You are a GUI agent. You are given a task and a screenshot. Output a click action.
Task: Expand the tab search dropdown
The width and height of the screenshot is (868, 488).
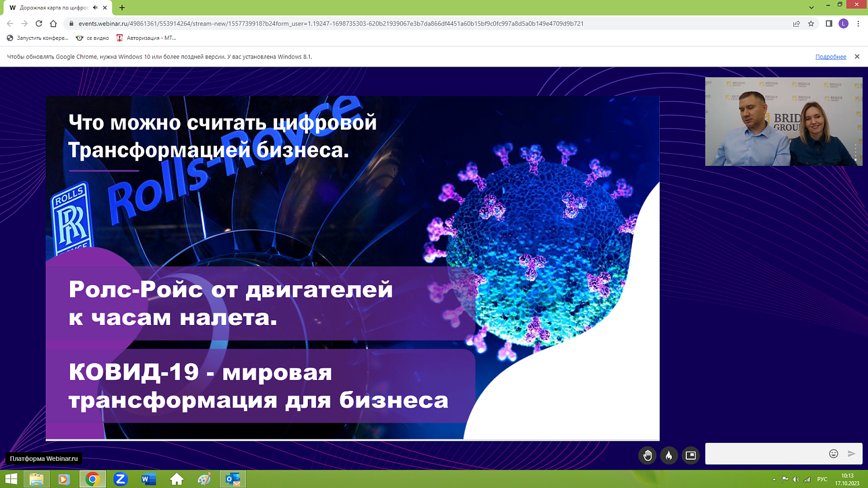[811, 8]
